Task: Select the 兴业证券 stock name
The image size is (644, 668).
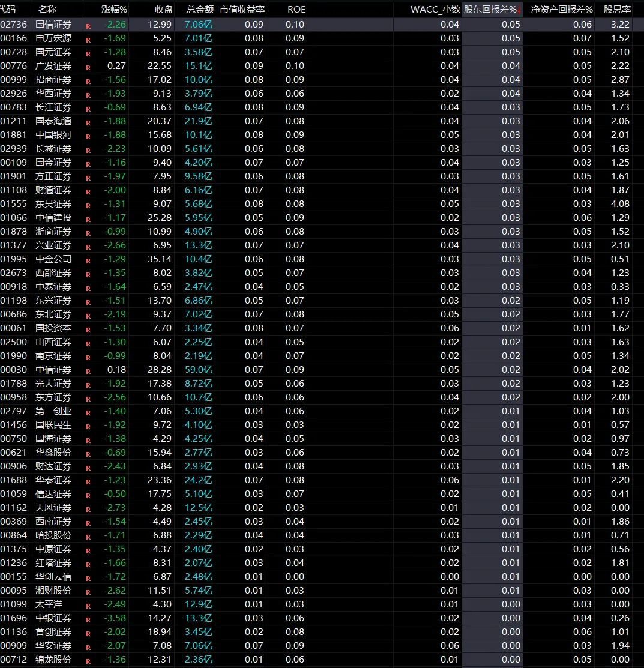Action: click(x=53, y=245)
